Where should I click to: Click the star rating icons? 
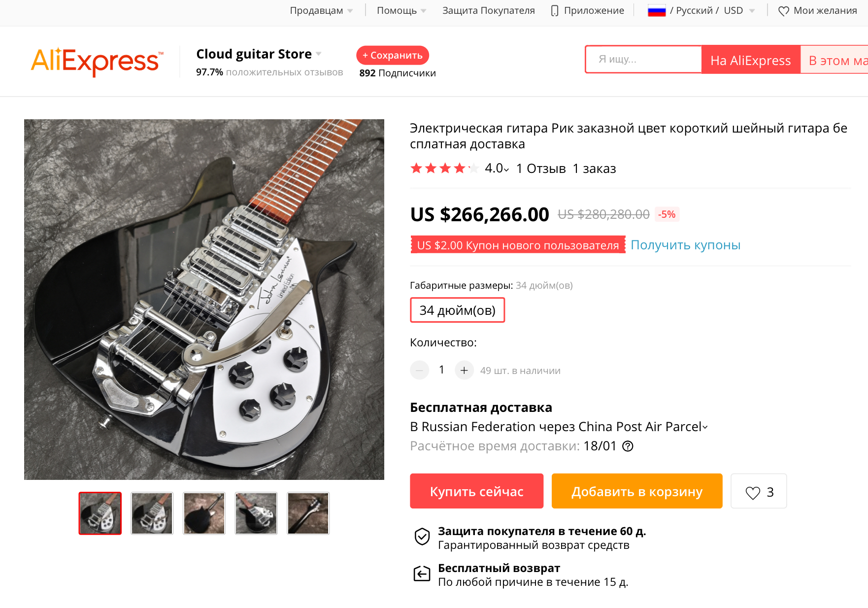pos(444,169)
